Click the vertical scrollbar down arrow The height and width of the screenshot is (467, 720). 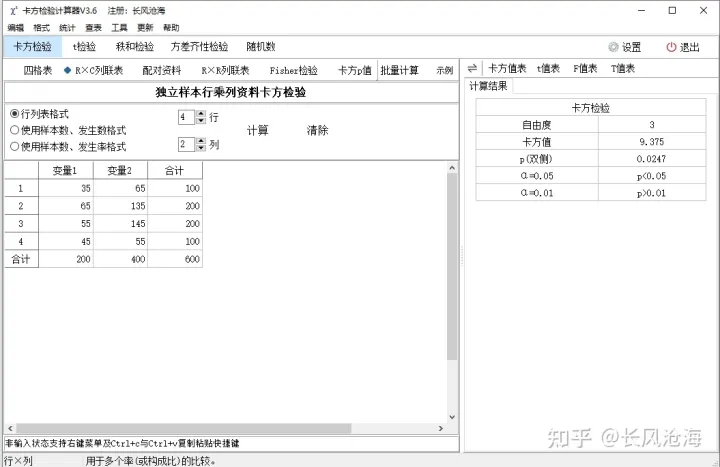pyautogui.click(x=452, y=417)
